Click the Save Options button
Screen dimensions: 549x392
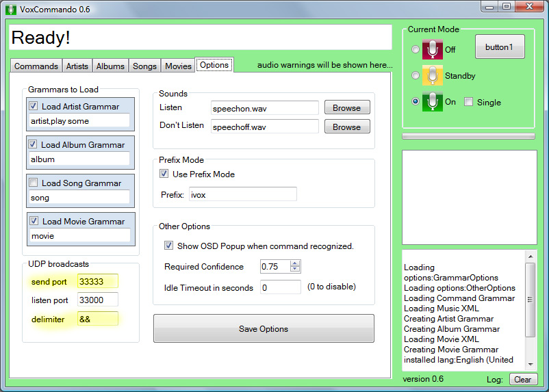coord(264,328)
